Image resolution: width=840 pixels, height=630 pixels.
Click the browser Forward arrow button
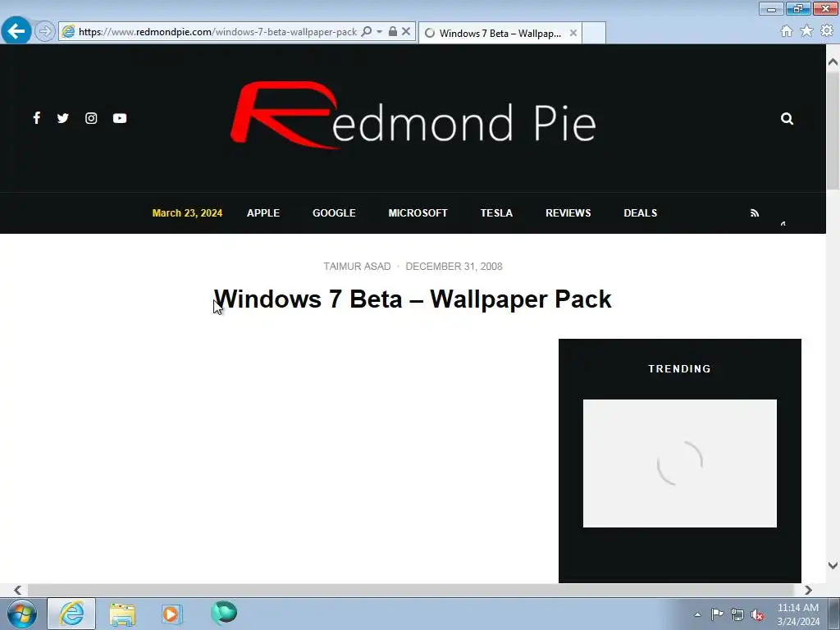(45, 32)
